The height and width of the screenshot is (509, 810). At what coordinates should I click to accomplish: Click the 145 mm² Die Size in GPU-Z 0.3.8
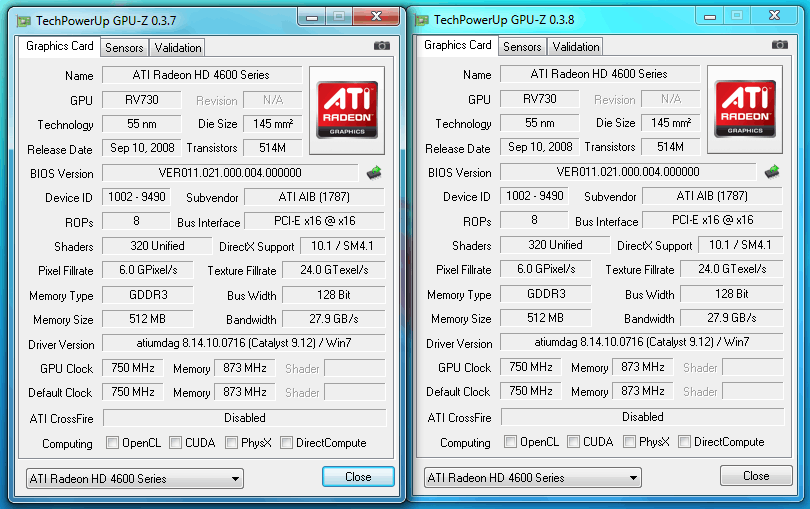pos(671,123)
